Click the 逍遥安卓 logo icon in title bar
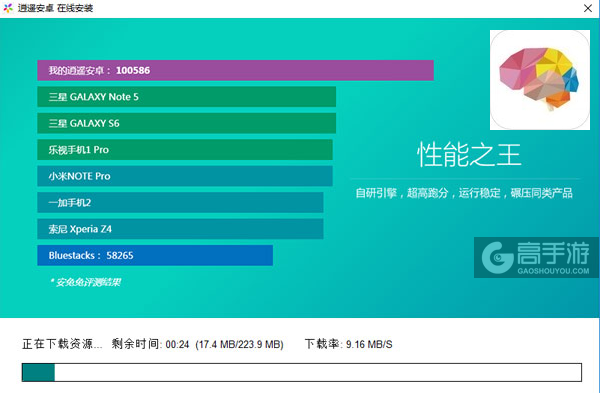Image resolution: width=600 pixels, height=393 pixels. [8, 8]
